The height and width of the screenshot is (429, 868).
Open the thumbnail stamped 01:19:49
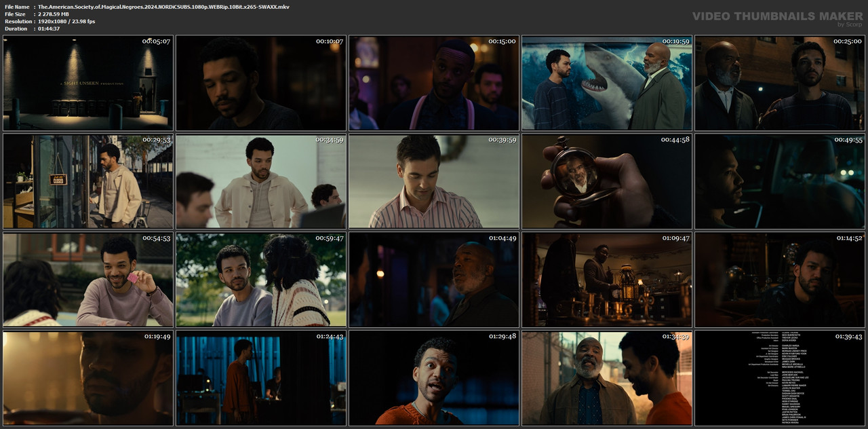pos(88,378)
